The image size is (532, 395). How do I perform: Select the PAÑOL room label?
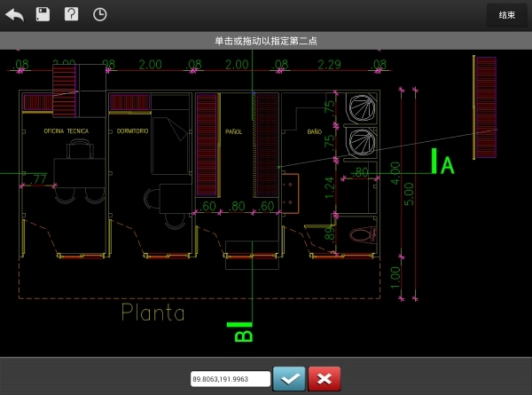click(x=234, y=130)
